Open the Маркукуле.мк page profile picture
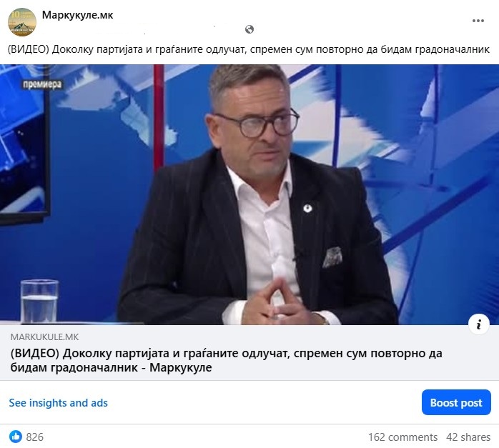 tap(22, 22)
